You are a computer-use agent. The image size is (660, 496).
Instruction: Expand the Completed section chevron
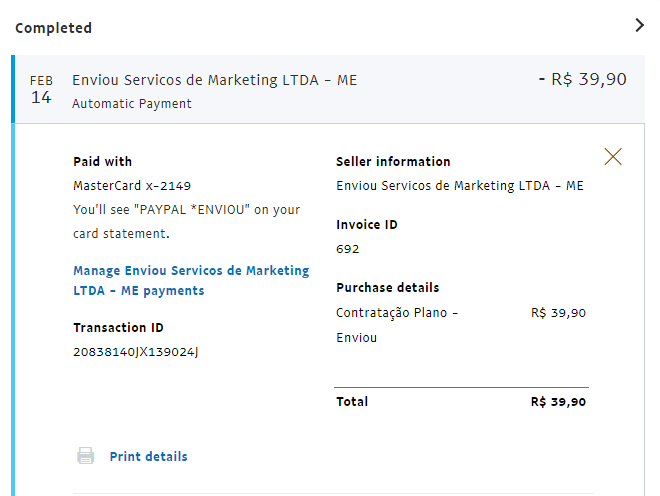coord(640,26)
